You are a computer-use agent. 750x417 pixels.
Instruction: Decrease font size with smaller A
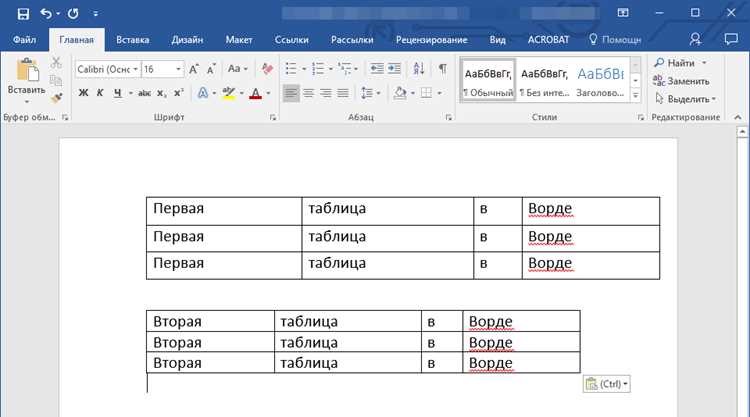[x=211, y=69]
